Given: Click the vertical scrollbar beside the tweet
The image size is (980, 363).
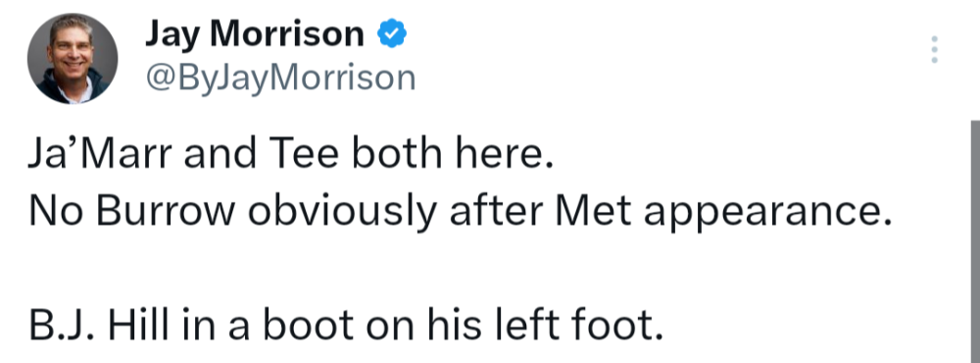Looking at the screenshot, I should coord(975,241).
